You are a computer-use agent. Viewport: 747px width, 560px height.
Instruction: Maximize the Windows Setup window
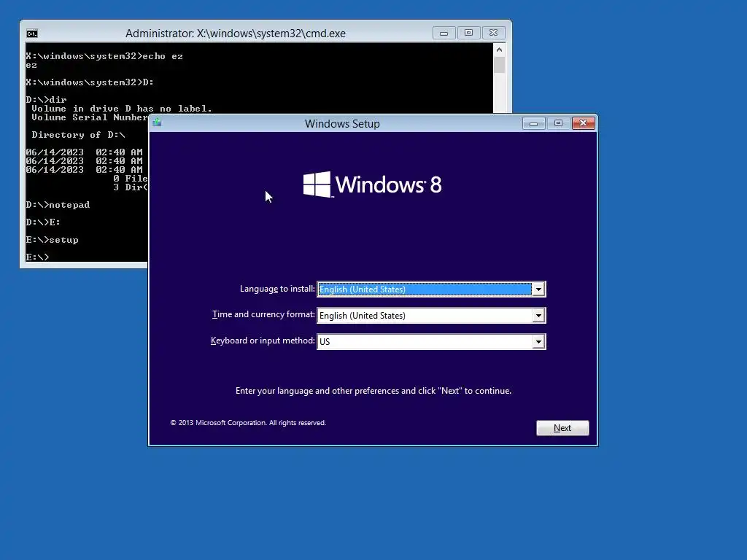coord(558,123)
